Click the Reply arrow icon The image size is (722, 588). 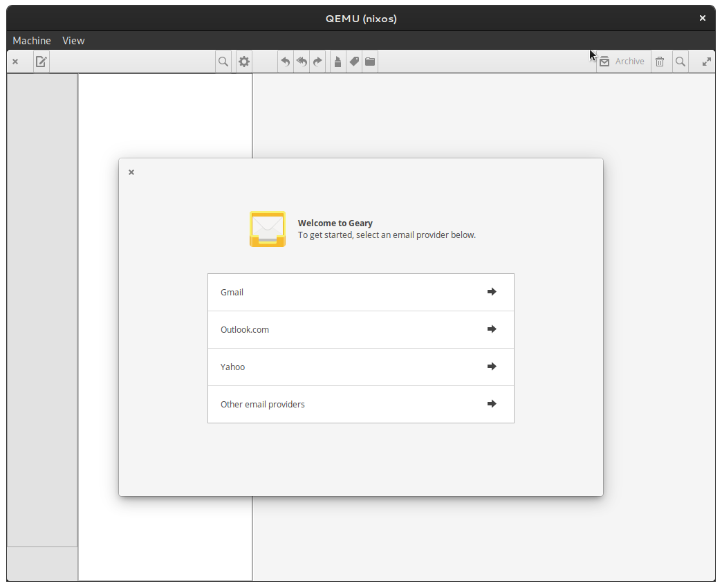tap(286, 62)
